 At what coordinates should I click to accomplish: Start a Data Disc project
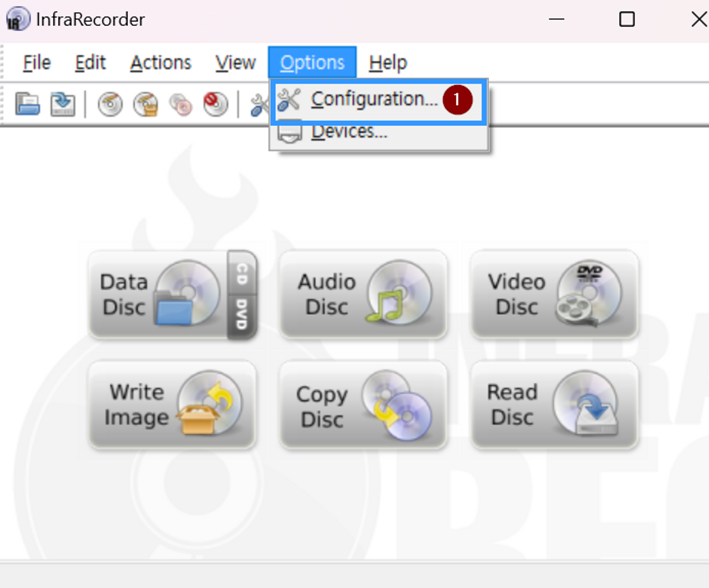[158, 294]
